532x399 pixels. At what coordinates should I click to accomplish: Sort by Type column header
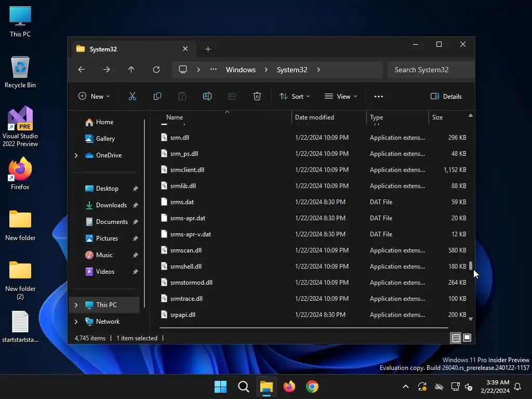coord(397,117)
